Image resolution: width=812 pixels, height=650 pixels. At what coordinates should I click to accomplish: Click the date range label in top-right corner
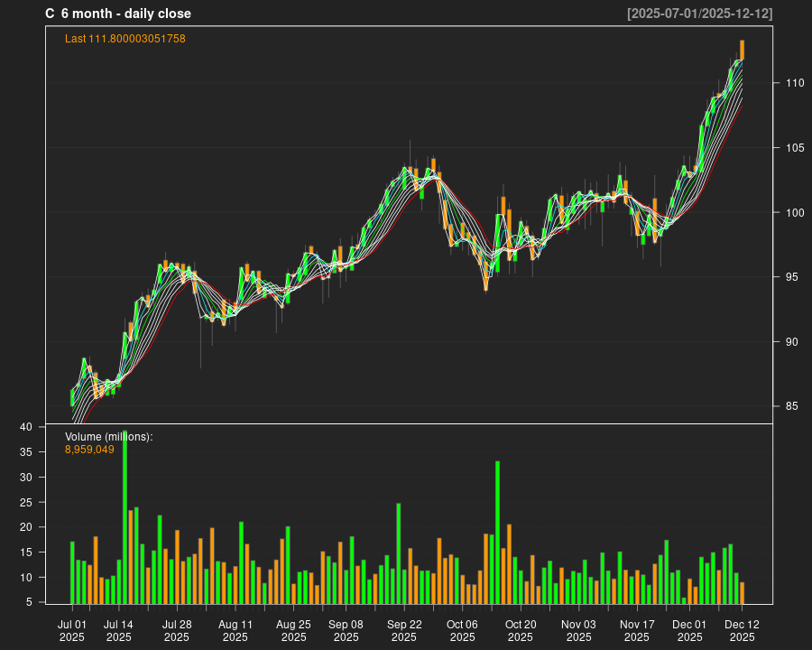click(x=699, y=14)
